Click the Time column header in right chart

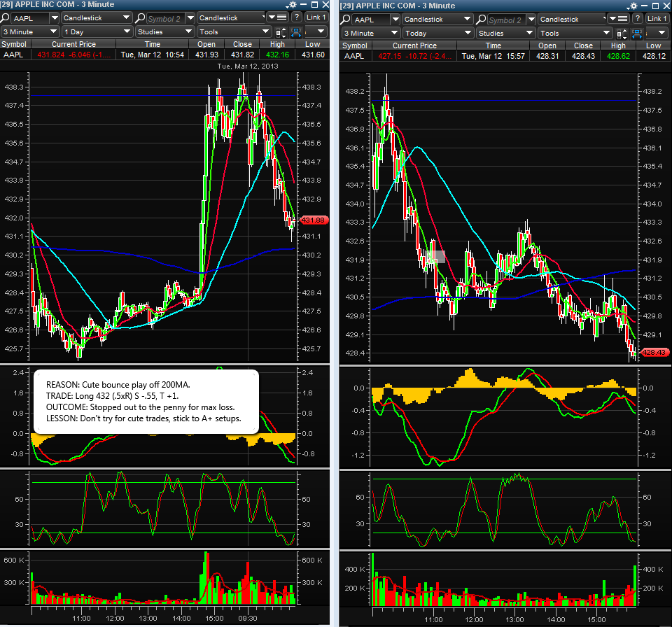click(x=493, y=45)
